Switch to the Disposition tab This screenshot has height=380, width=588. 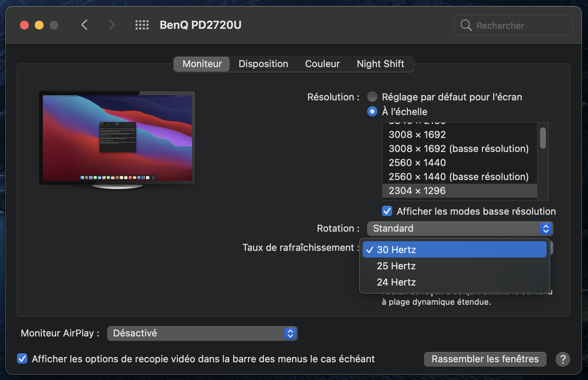pyautogui.click(x=263, y=64)
